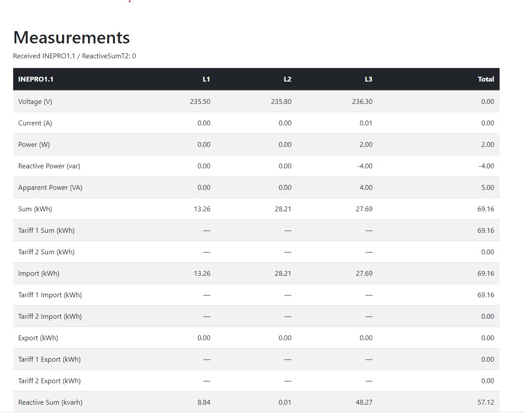Click L3 voltage value 236.30
The width and height of the screenshot is (525, 420).
[x=362, y=101]
